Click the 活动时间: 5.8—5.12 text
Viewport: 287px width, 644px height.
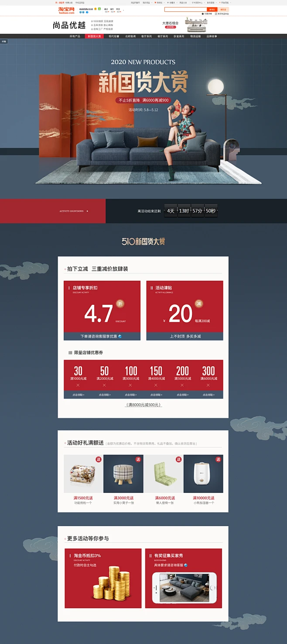[143, 110]
